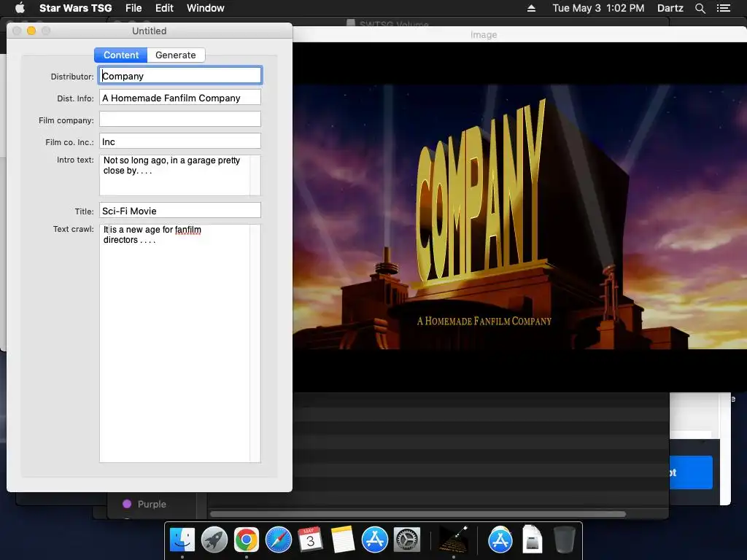Click the partially hidden blue button at right
Screen dimensions: 747x560
pos(691,472)
